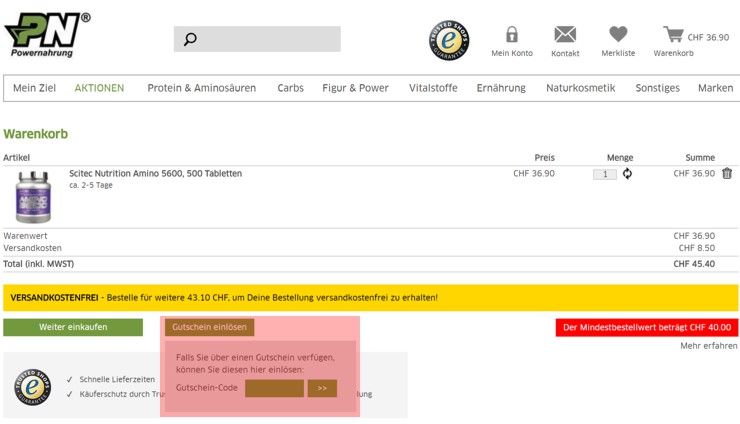The image size is (740, 424).
Task: Refresh quantity with the update arrows icon
Action: (x=627, y=174)
